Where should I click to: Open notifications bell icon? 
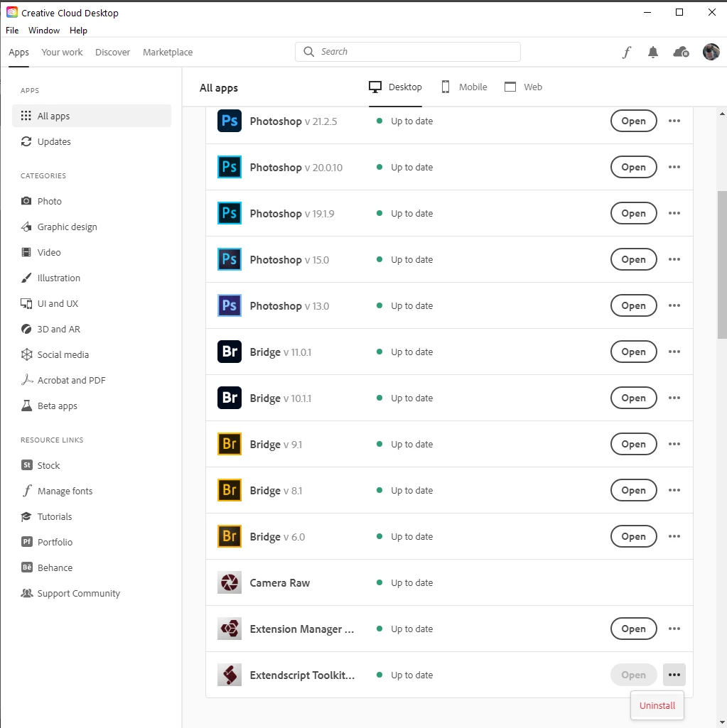point(653,52)
